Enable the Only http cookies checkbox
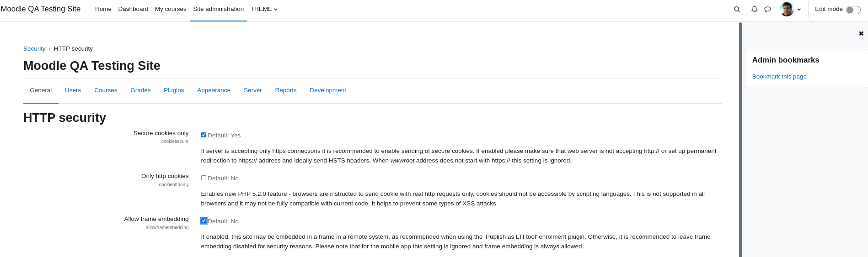 pyautogui.click(x=204, y=178)
